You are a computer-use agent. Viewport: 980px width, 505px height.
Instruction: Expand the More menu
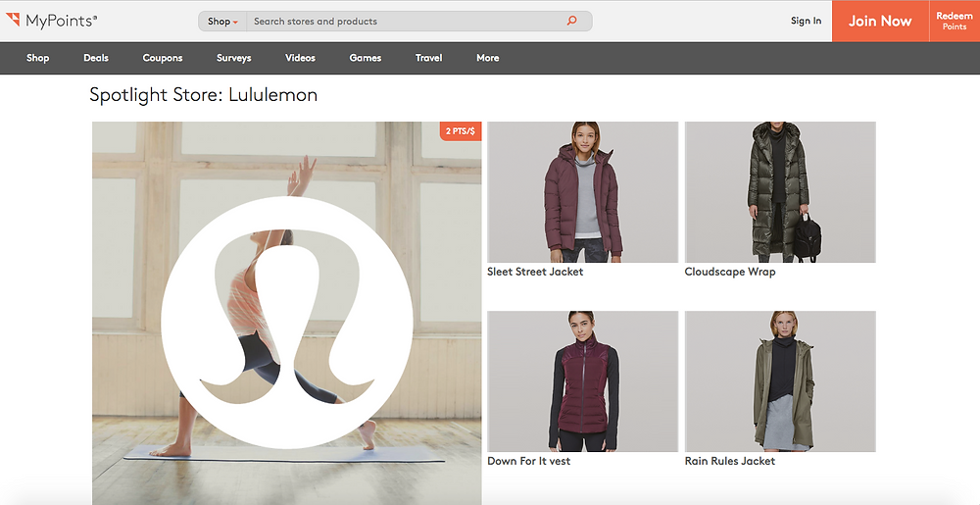(x=487, y=58)
